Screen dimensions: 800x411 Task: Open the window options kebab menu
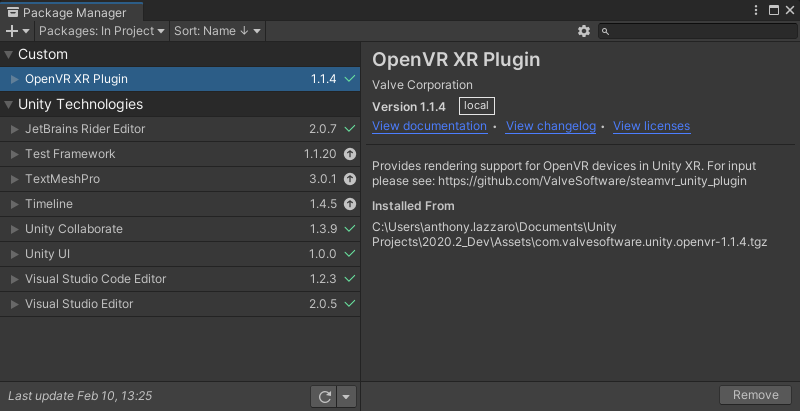(x=755, y=10)
